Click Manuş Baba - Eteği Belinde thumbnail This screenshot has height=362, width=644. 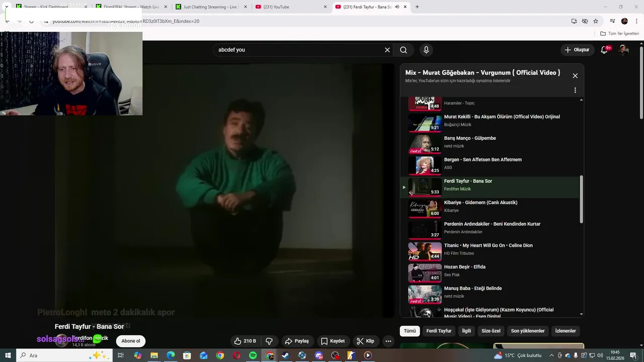point(425,295)
